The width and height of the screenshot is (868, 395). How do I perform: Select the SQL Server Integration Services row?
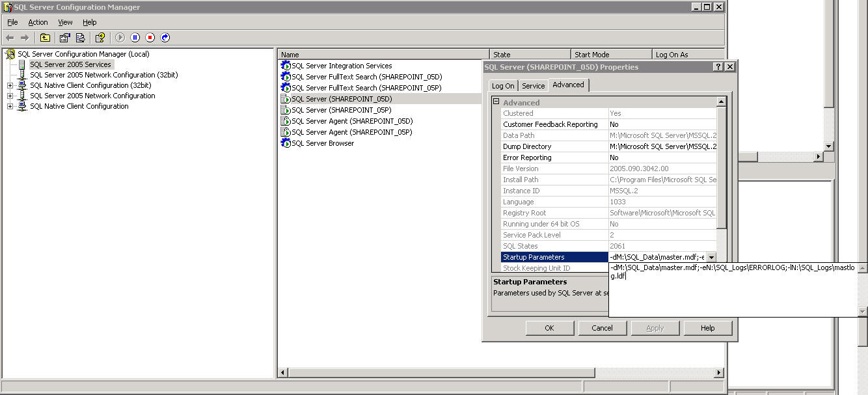tap(342, 66)
